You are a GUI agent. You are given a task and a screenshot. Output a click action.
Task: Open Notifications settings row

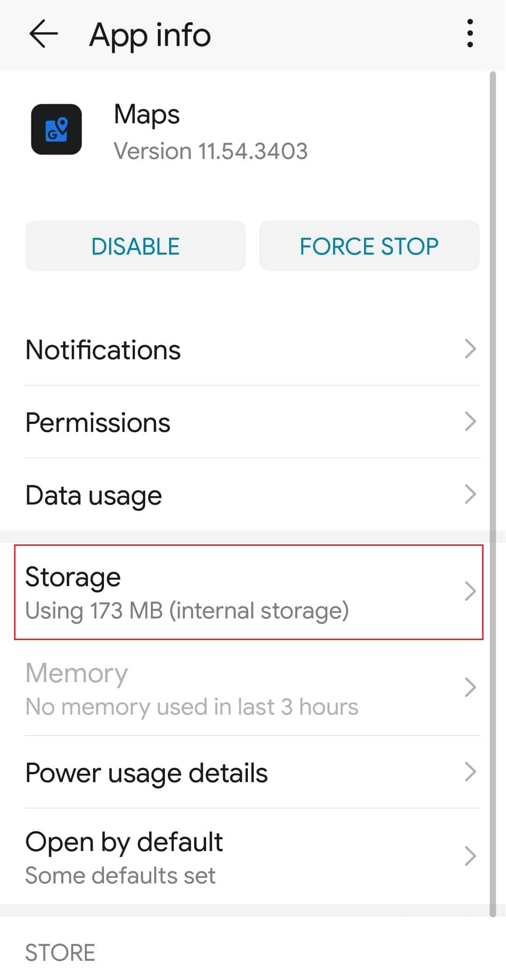pyautogui.click(x=253, y=349)
